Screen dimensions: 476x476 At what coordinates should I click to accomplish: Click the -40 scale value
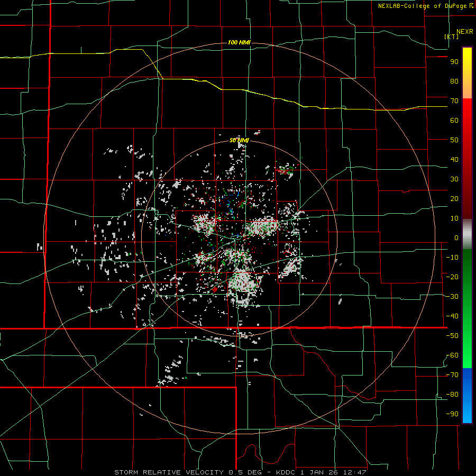point(452,316)
